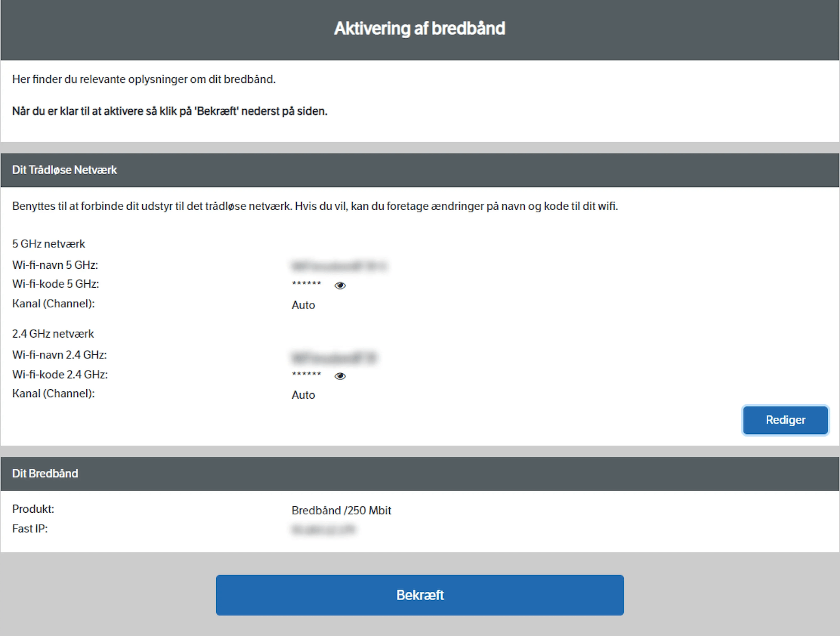840x636 pixels.
Task: Click the blurred 5 GHz Wi-fi name value
Action: tap(339, 266)
